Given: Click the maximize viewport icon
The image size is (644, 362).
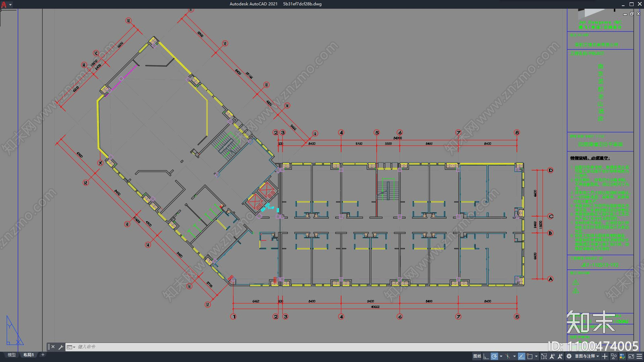Looking at the screenshot, I should (x=544, y=356).
